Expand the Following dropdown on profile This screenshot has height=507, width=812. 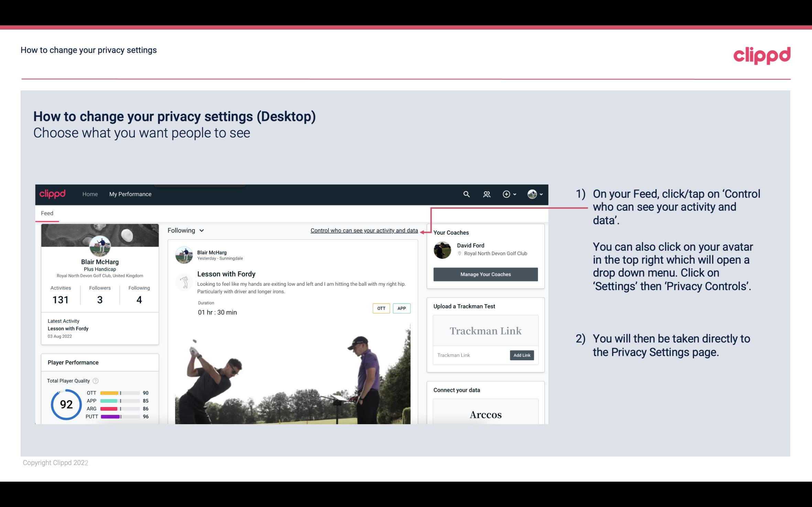coord(185,230)
